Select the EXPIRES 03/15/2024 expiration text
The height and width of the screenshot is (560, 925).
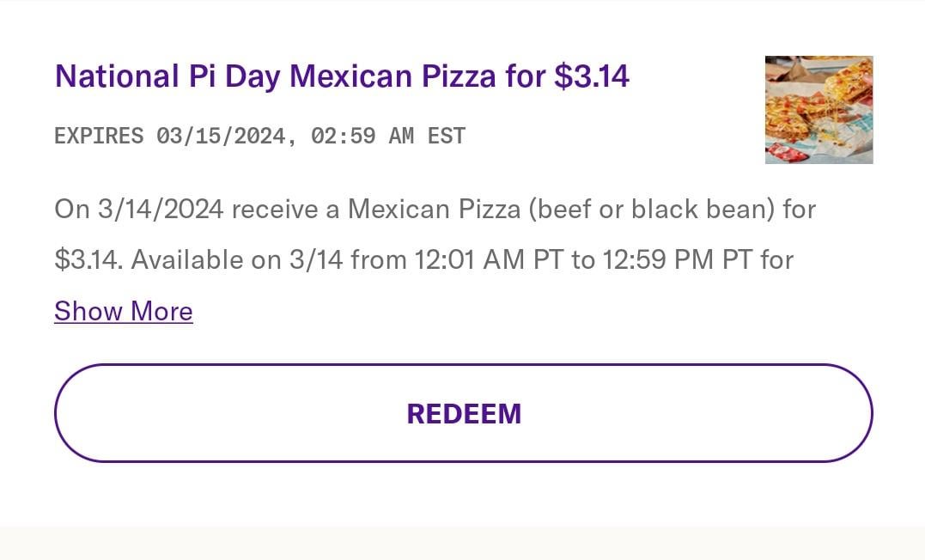click(x=259, y=136)
